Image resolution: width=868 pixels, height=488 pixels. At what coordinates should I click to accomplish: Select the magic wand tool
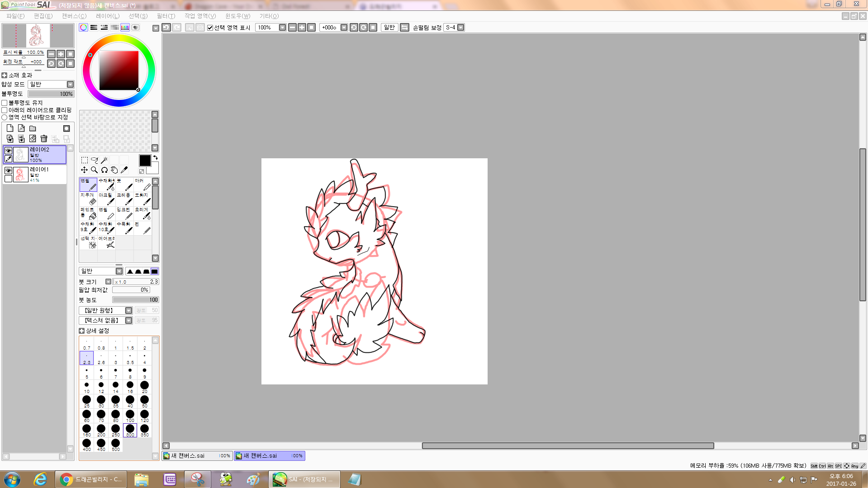tap(104, 160)
